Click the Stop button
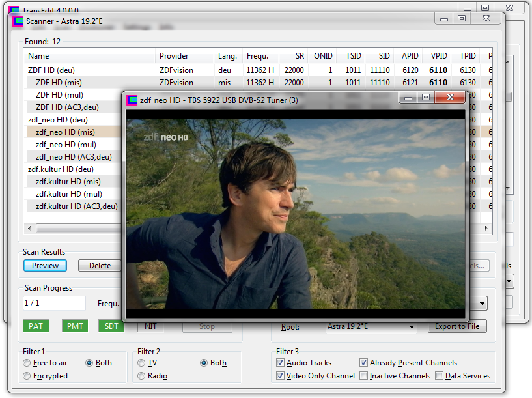532x398 pixels. pos(207,326)
